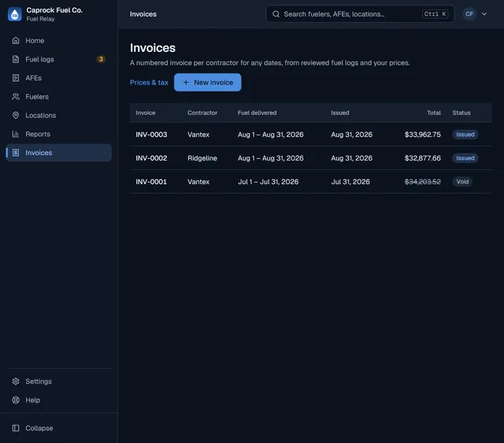
Task: Click total $33,962.75
Action: (x=422, y=135)
